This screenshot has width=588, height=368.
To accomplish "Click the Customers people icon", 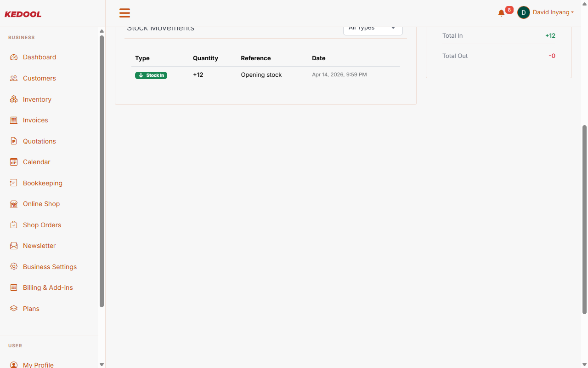I will [x=14, y=78].
